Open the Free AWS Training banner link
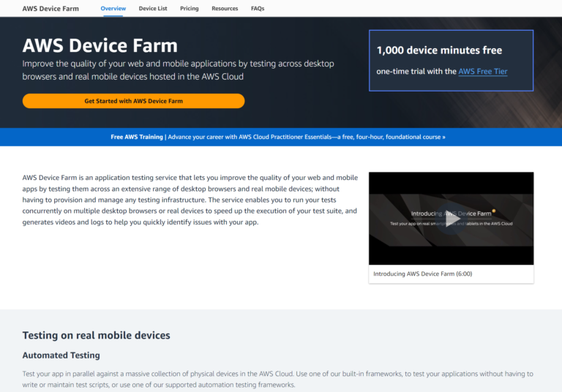Image resolution: width=562 pixels, height=392 pixels. tap(278, 137)
